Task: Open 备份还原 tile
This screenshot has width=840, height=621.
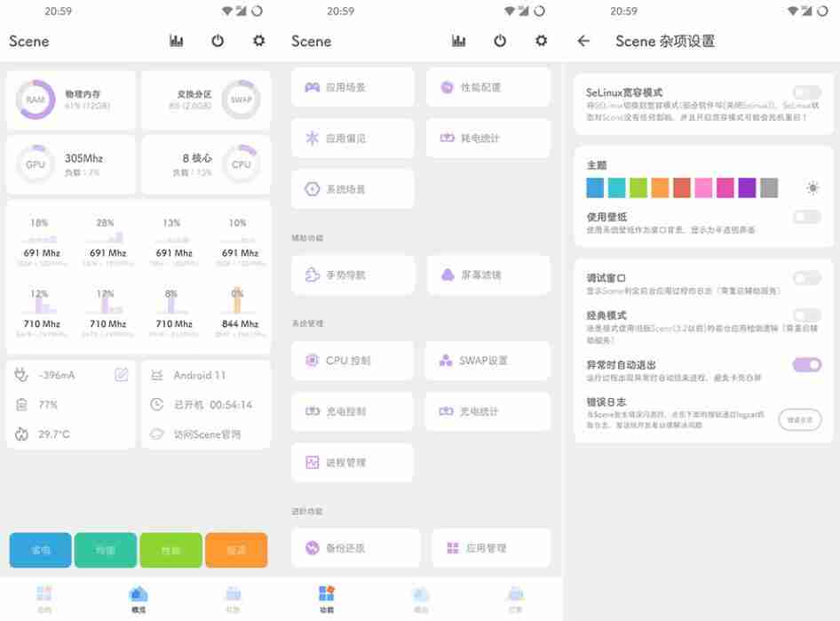Action: (x=356, y=547)
